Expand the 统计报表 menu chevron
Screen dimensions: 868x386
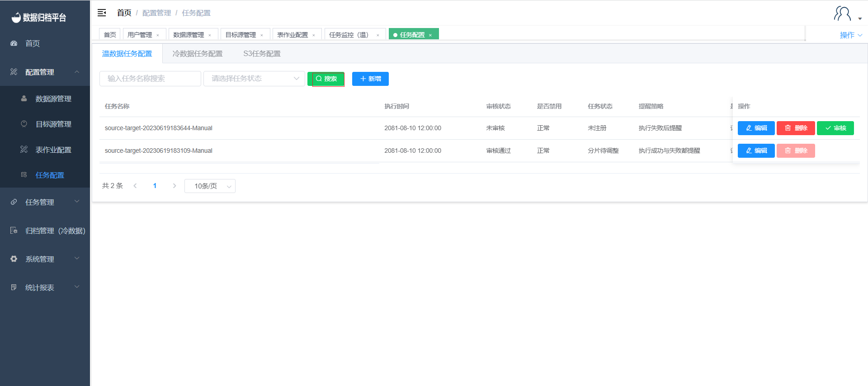pyautogui.click(x=77, y=287)
